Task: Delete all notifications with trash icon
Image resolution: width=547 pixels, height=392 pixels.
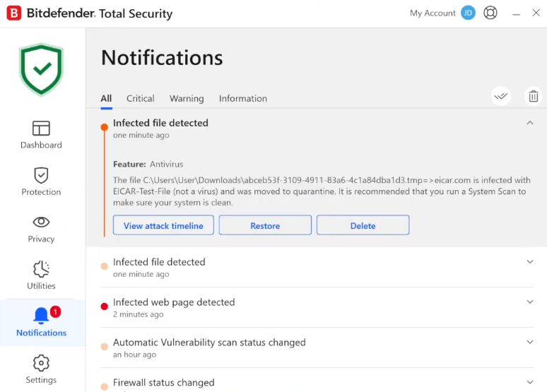Action: pyautogui.click(x=534, y=96)
